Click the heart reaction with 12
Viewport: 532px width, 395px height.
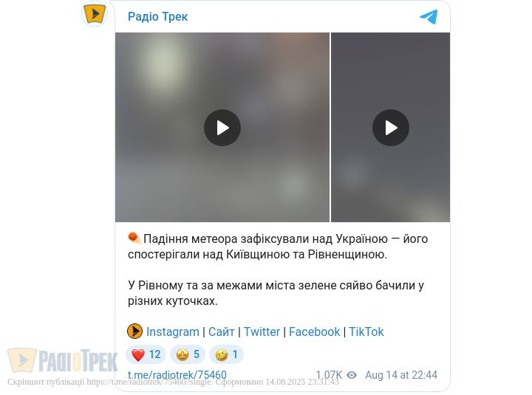[146, 354]
